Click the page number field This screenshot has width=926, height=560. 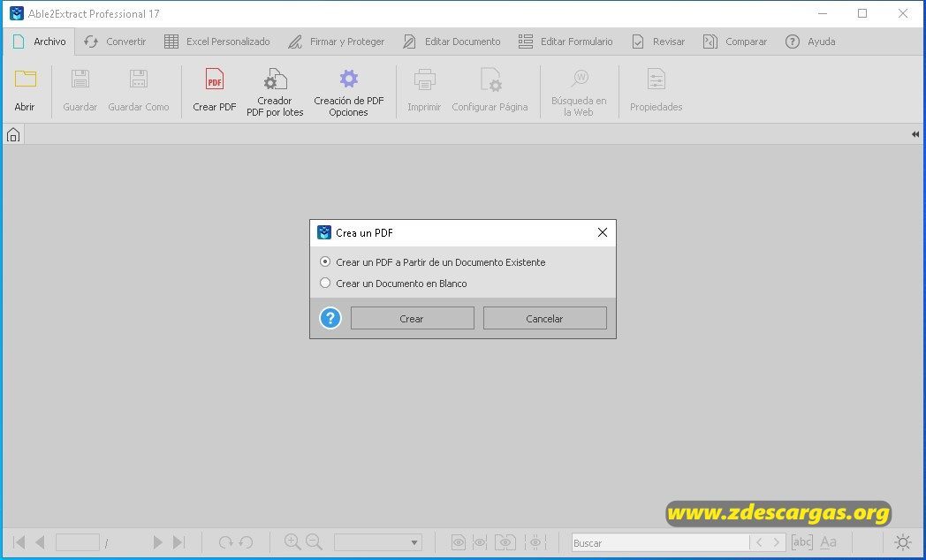click(x=78, y=541)
